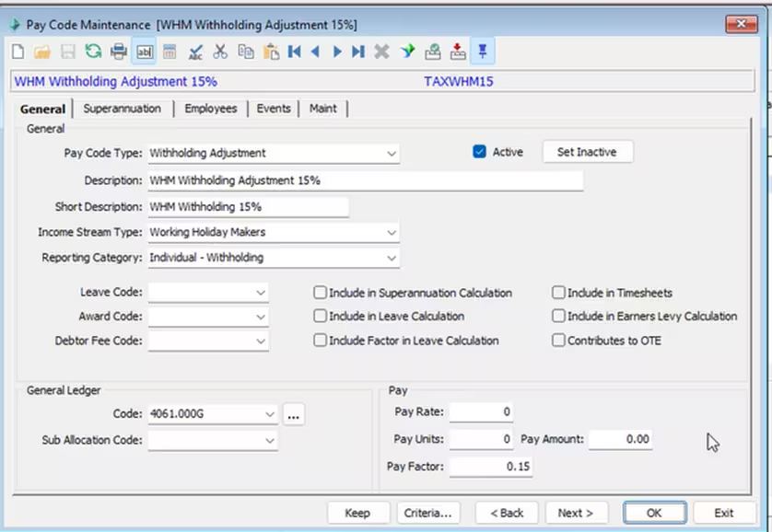The height and width of the screenshot is (532, 772).
Task: Click the green Refresh icon
Action: click(x=93, y=52)
